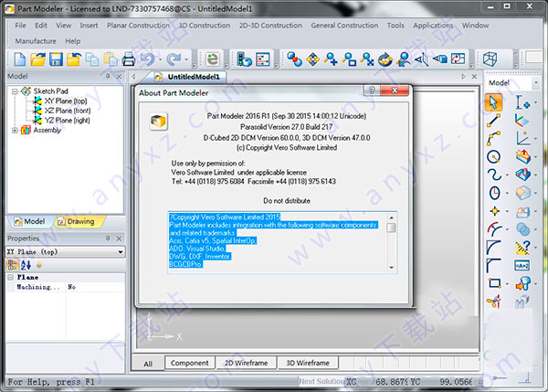548x392 pixels.
Task: Open the web browser 'e' icon
Action: [x=212, y=59]
